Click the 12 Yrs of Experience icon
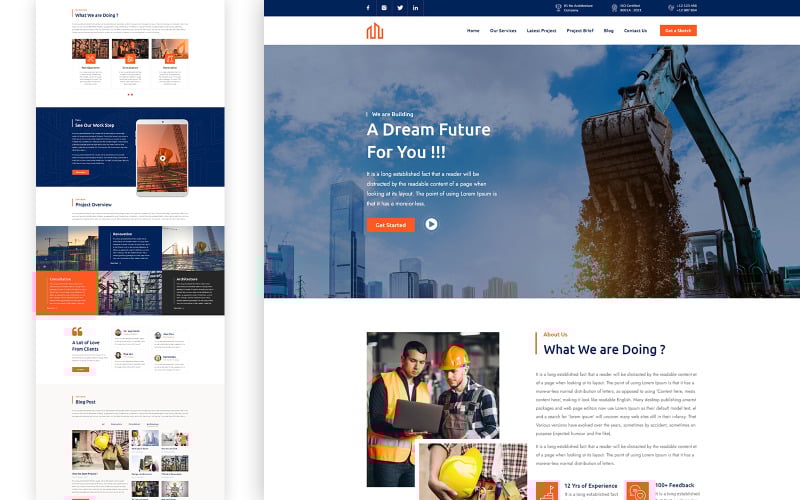 tap(546, 491)
